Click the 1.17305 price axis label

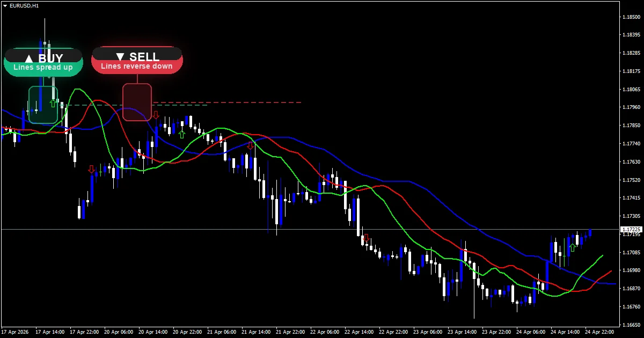click(x=631, y=216)
